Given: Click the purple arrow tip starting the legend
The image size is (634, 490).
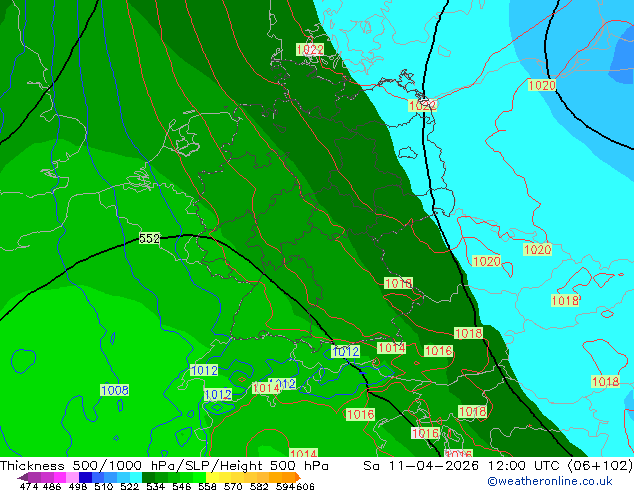Looking at the screenshot, I should coord(22,478).
